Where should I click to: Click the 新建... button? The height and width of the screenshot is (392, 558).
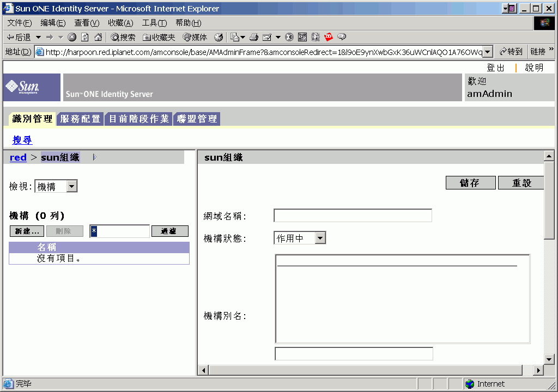[27, 231]
